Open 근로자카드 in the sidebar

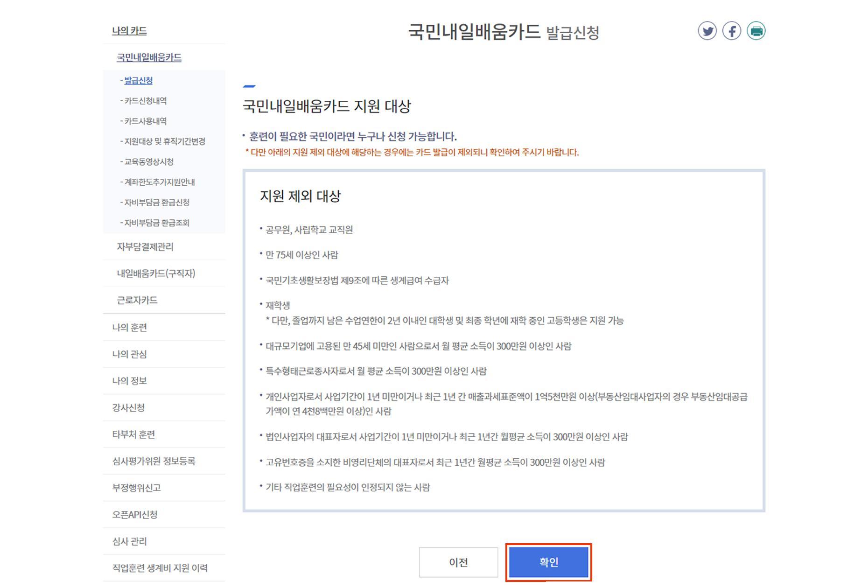pos(137,300)
